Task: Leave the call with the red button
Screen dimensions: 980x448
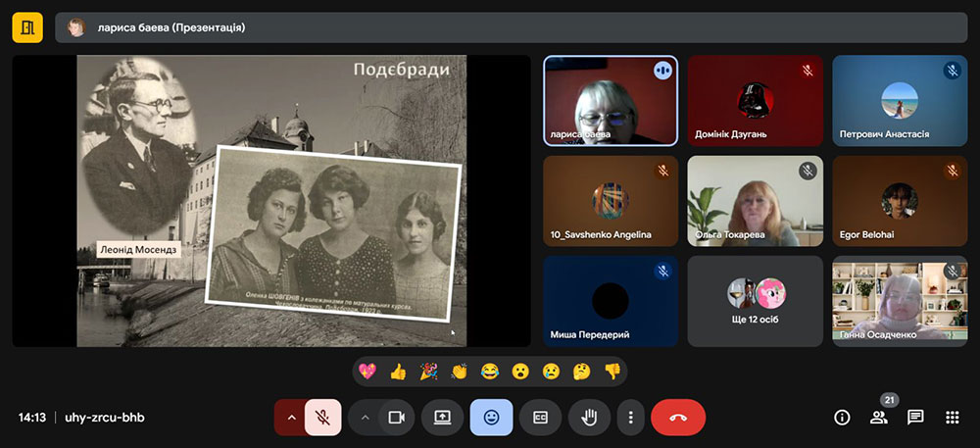Action: (x=677, y=417)
